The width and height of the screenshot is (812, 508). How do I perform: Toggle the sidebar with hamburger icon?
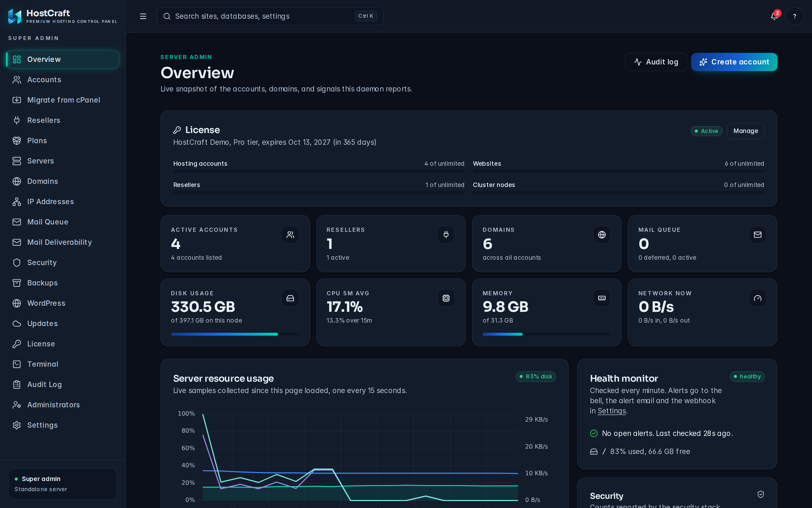(143, 16)
